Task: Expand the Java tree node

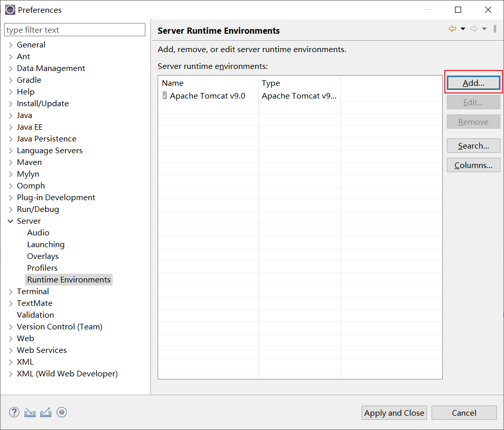Action: pos(11,115)
